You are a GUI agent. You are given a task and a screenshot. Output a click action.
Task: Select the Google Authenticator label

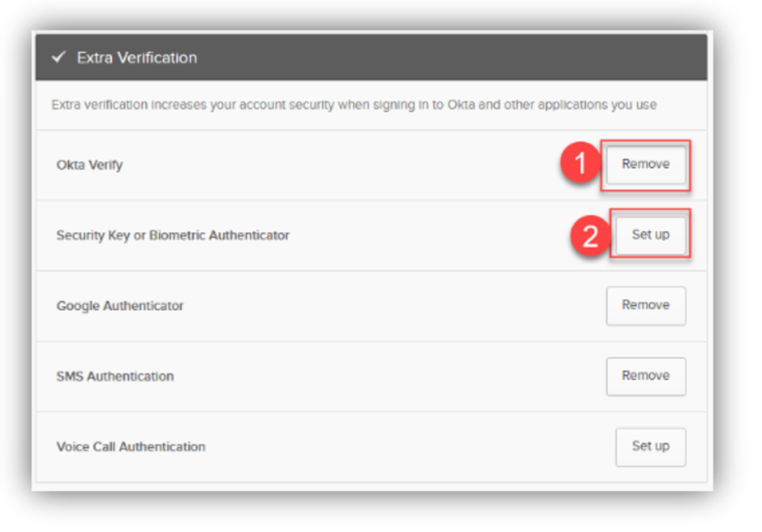click(x=120, y=306)
